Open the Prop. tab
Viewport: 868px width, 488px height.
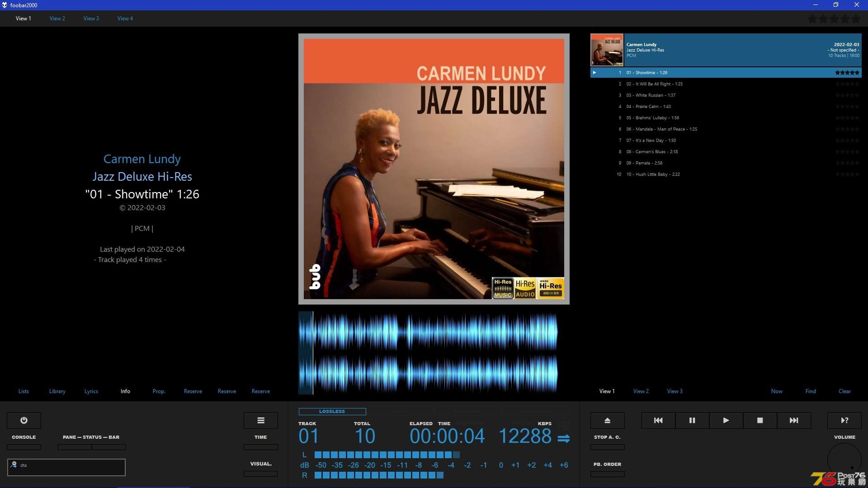click(159, 391)
